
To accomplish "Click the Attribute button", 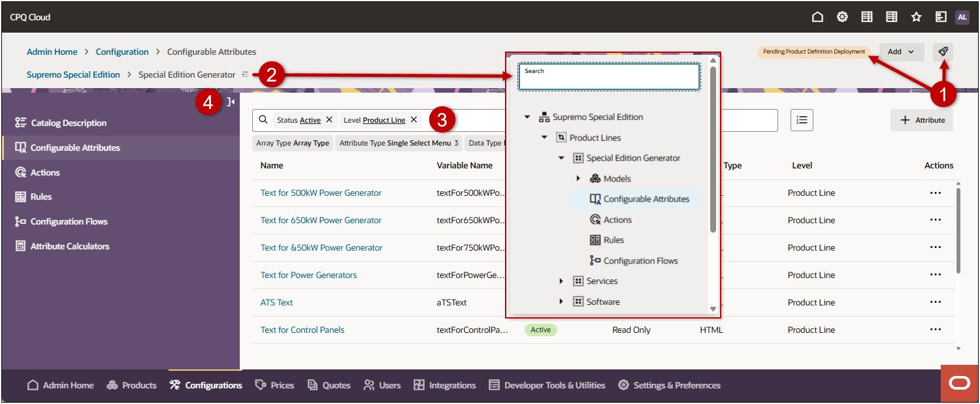I will pyautogui.click(x=922, y=120).
